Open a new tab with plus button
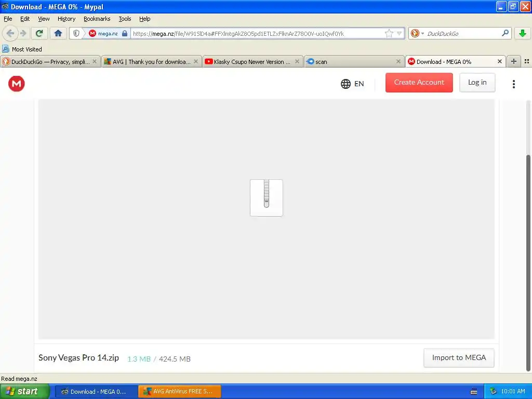 514,61
